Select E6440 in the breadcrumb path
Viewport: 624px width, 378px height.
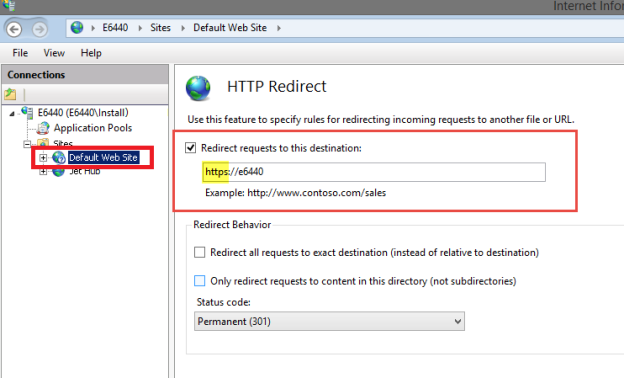click(115, 27)
